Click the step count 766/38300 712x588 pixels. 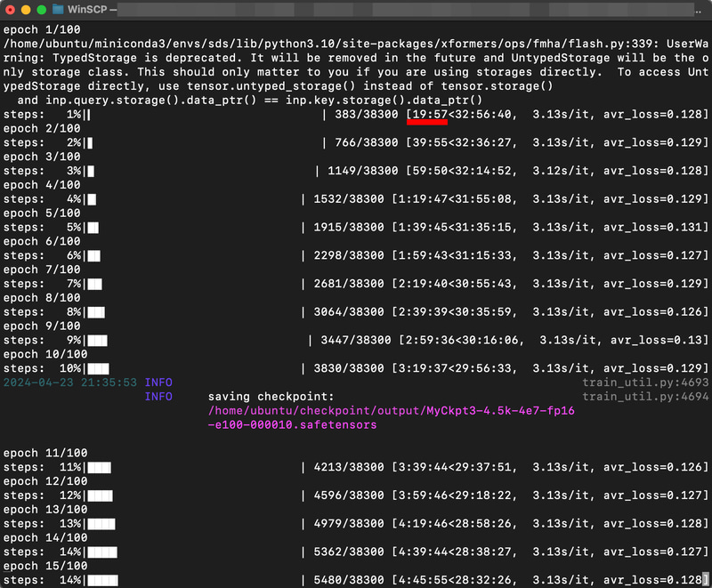tap(367, 142)
